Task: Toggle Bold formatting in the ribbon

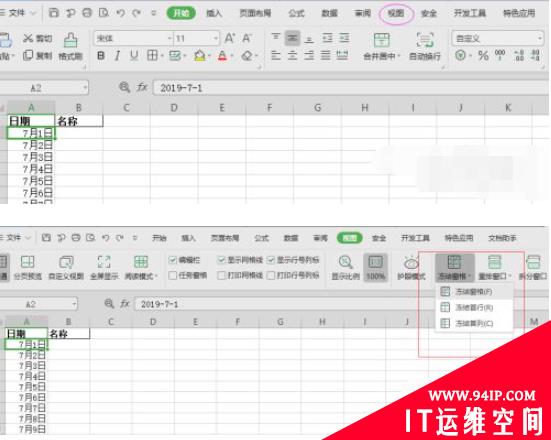Action: (x=101, y=56)
